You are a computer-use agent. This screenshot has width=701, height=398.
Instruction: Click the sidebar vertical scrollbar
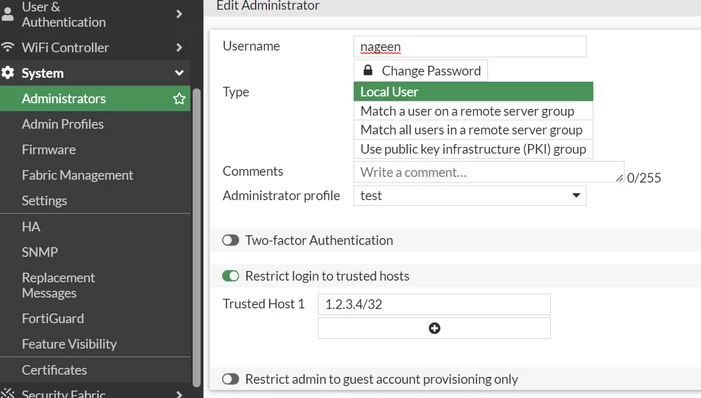(196, 237)
